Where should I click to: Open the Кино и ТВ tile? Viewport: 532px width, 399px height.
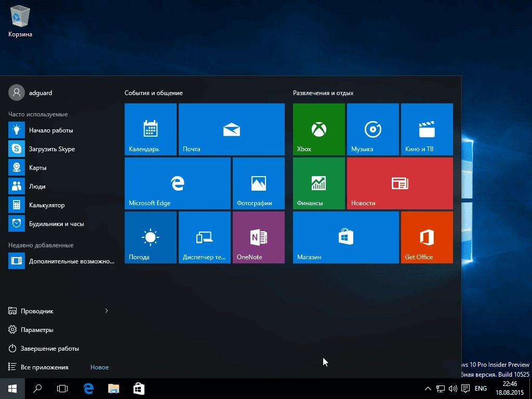click(x=427, y=129)
